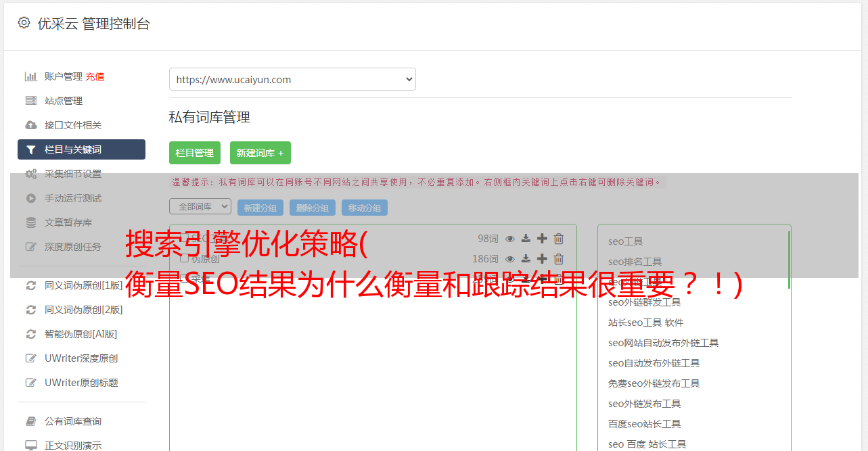Open UWriter深度原创 via its edit icon
868x451 pixels.
tap(31, 358)
